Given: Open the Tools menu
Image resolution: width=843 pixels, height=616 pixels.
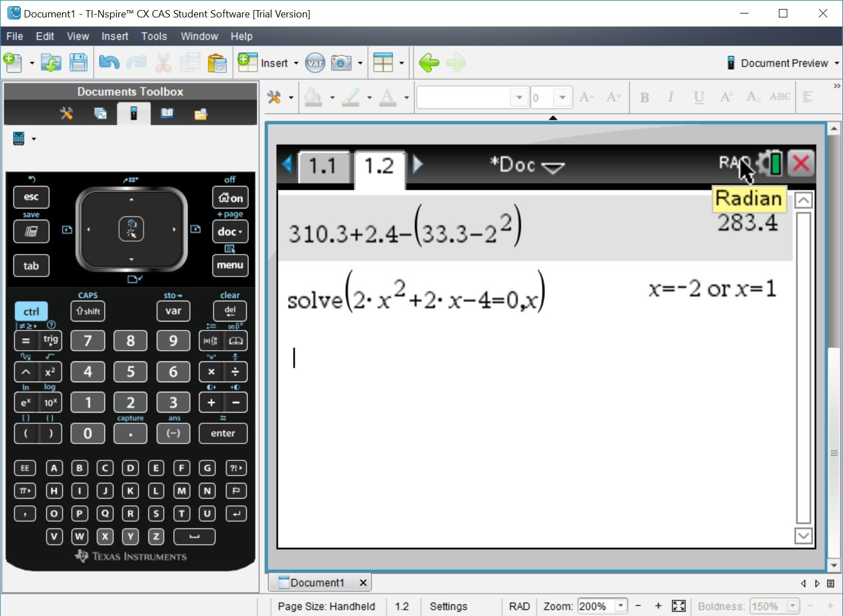Looking at the screenshot, I should pos(154,36).
